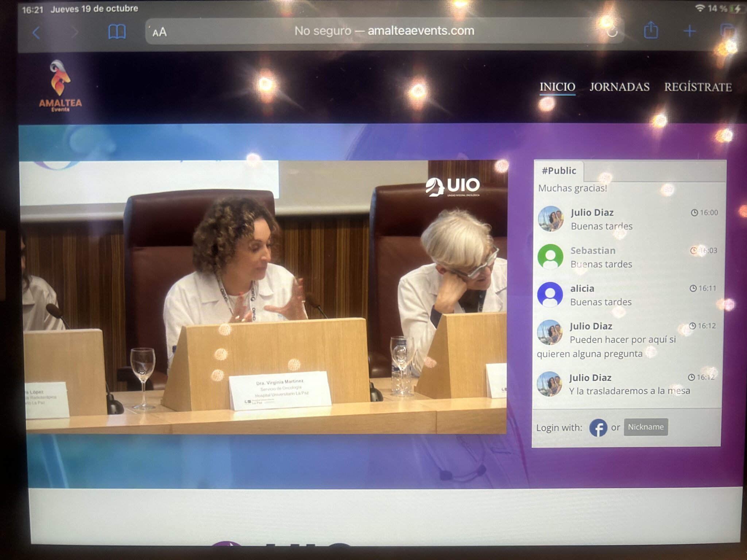Screen dimensions: 747x560
Task: Tap the Safari forward arrow
Action: tap(74, 32)
